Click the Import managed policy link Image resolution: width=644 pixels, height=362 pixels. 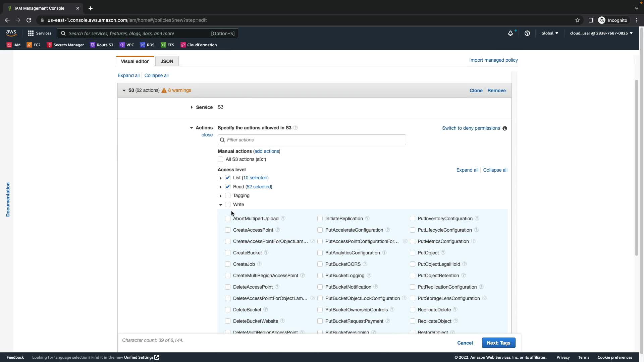coord(493,60)
